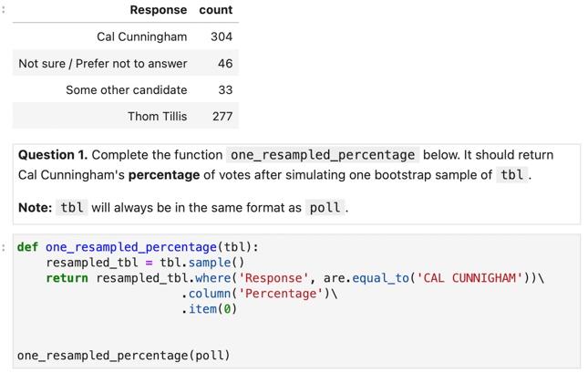The image size is (588, 373).
Task: Click the count value 304
Action: tap(222, 36)
